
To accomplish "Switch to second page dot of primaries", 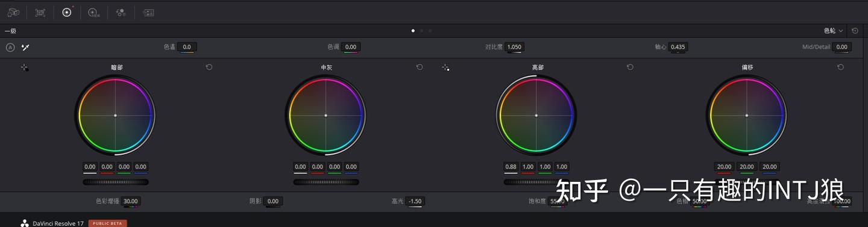I will tap(421, 30).
